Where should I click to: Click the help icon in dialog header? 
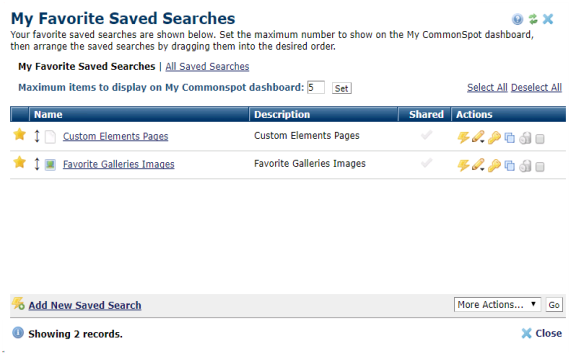coord(518,19)
